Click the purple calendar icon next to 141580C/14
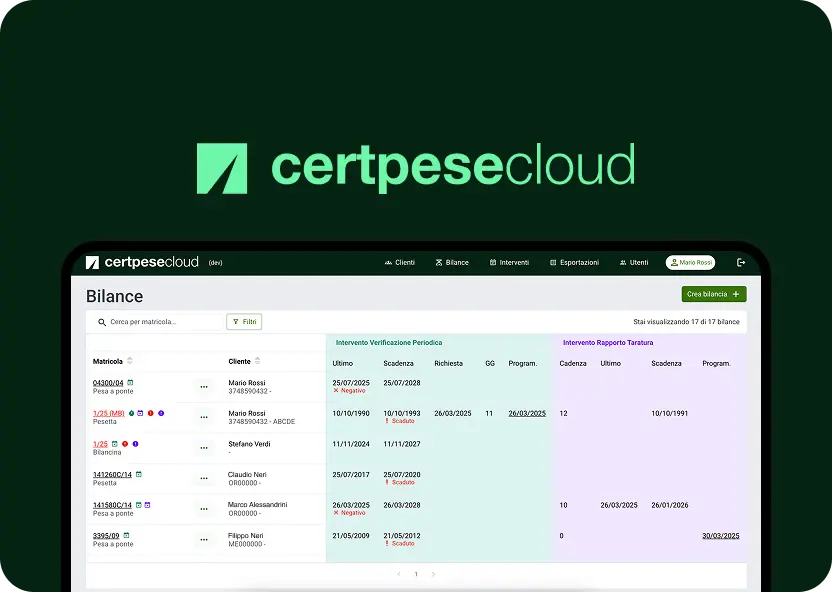 pos(146,504)
